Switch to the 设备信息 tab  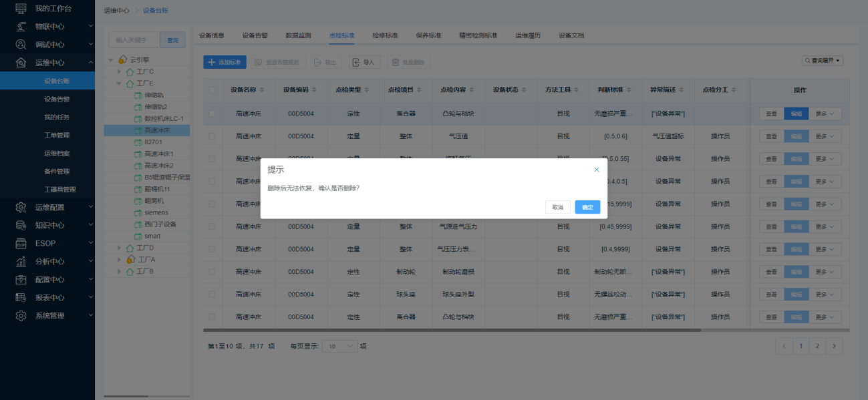tap(212, 35)
